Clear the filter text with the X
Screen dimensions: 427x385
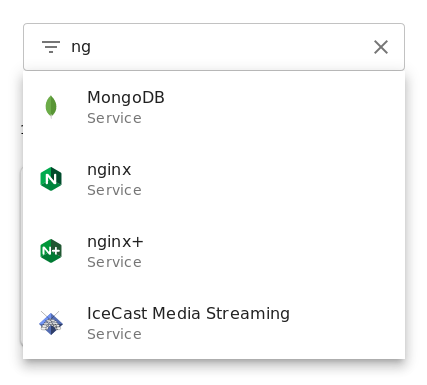click(381, 47)
